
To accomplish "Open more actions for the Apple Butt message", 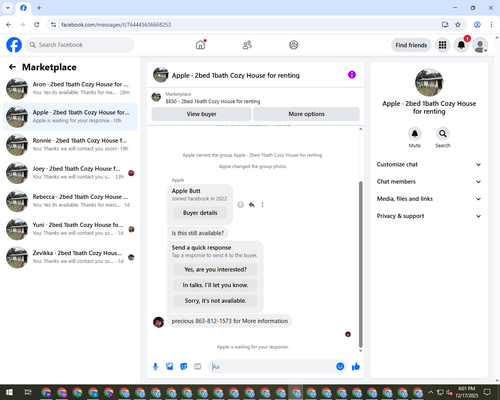I will [262, 205].
